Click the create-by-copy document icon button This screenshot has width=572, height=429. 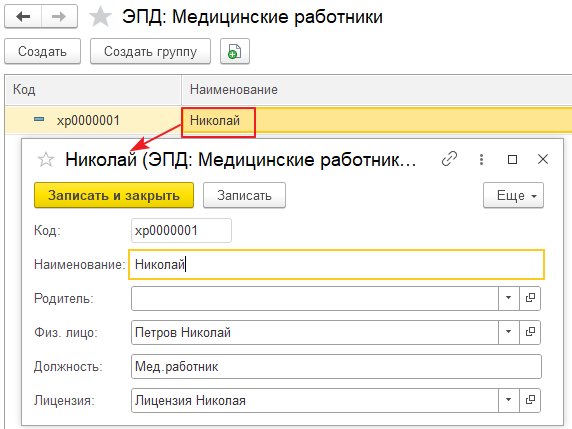235,51
